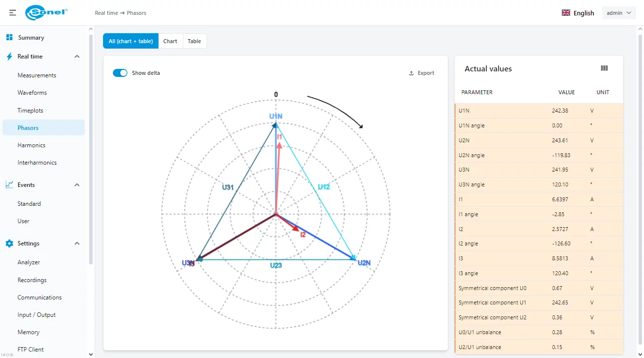Click the sidebar vertical scrollbar
This screenshot has width=644, height=358.
[91, 149]
